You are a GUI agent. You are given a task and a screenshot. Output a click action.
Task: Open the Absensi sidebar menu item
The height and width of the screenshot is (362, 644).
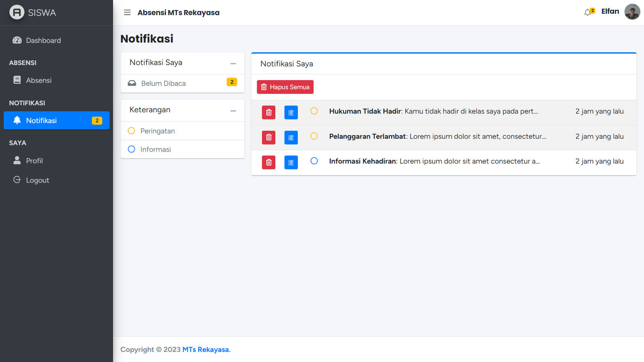point(39,80)
